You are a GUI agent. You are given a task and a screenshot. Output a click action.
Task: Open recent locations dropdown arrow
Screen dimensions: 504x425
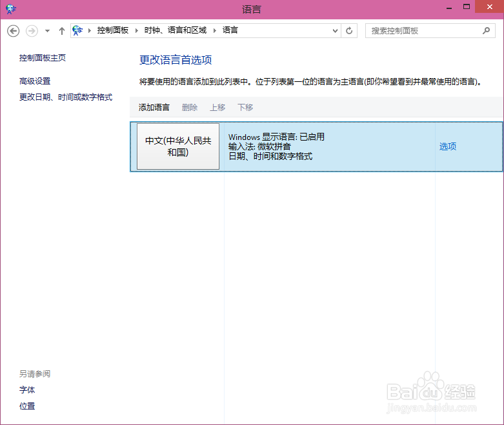[47, 31]
